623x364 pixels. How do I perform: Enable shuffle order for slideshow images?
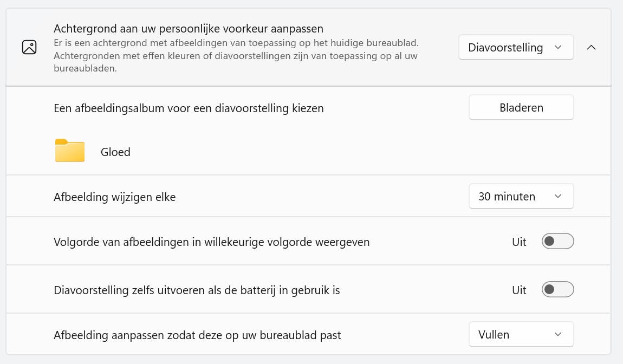click(x=557, y=242)
